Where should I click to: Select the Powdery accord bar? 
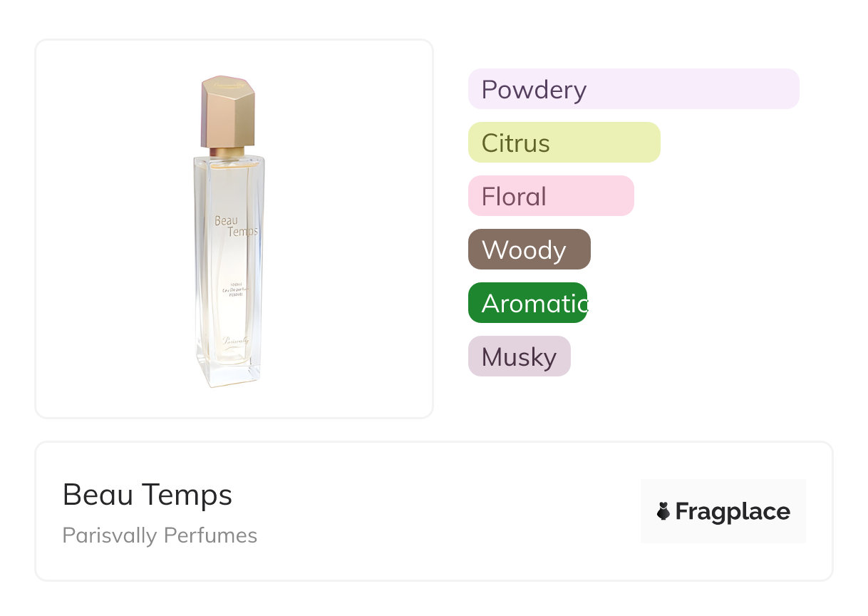pos(634,89)
